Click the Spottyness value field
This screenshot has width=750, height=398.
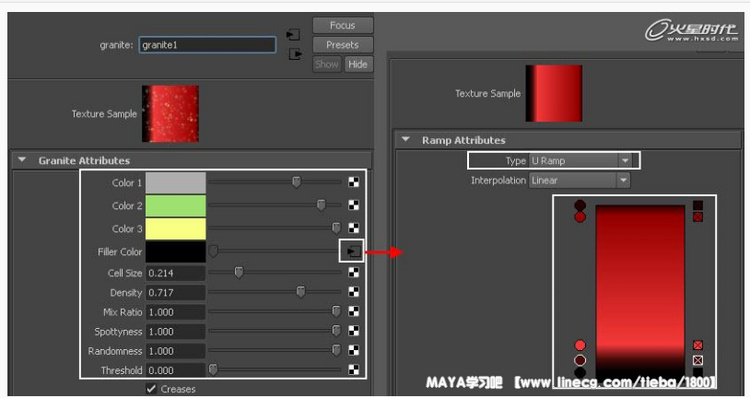pyautogui.click(x=175, y=332)
